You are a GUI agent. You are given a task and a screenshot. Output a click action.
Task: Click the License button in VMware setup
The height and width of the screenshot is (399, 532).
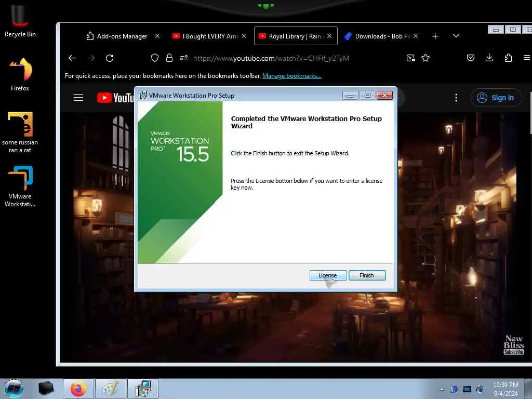coord(328,275)
